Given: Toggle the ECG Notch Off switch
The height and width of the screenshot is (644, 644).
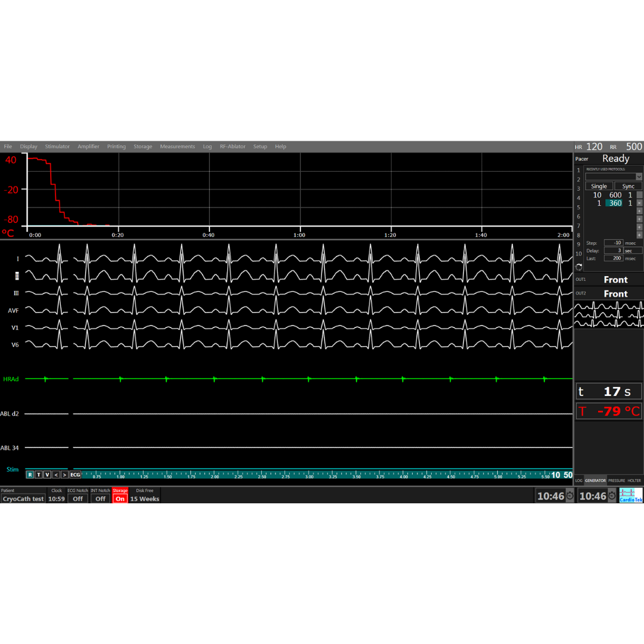Looking at the screenshot, I should click(x=78, y=499).
